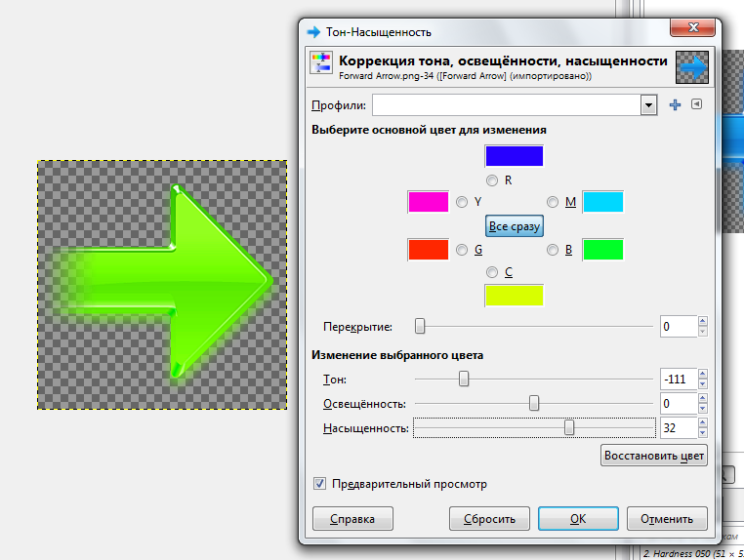This screenshot has height=560, width=744.
Task: Click the Hue-Saturation tool icon in header
Action: (321, 63)
